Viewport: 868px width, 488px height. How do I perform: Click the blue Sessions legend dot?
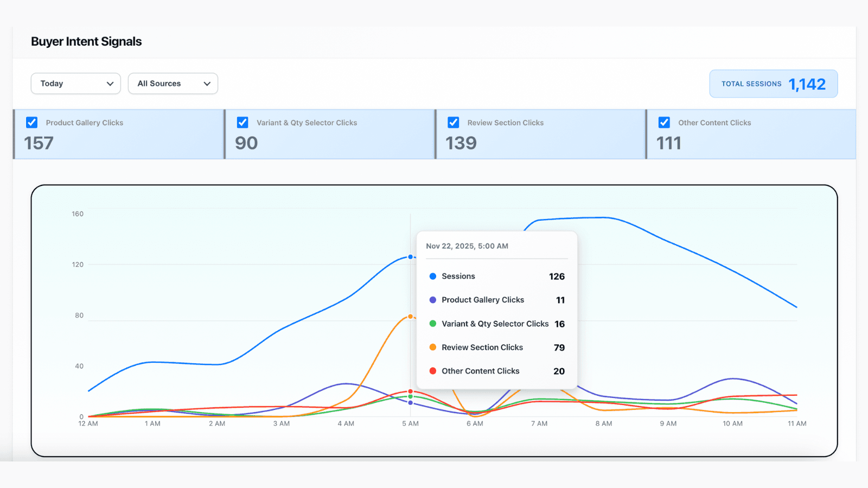click(432, 276)
